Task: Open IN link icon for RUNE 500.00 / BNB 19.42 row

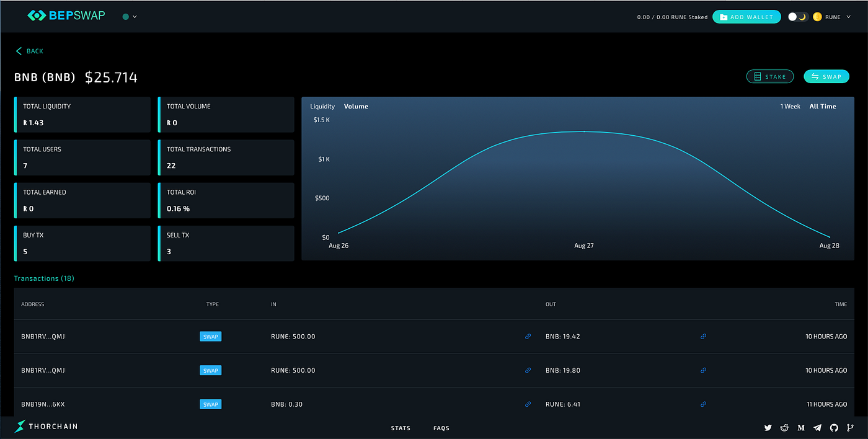Action: point(528,337)
